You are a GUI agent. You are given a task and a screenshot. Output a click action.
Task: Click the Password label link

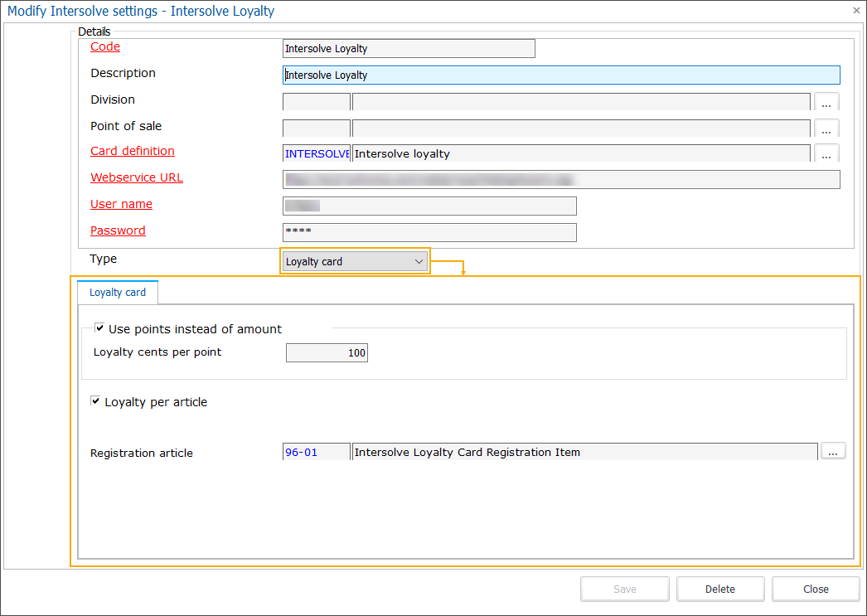pos(117,230)
